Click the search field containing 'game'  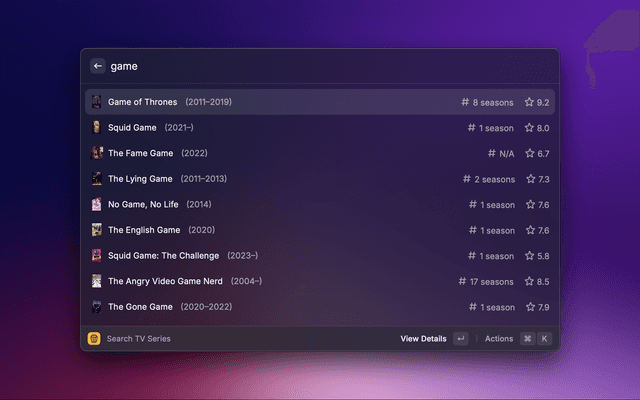pos(300,66)
